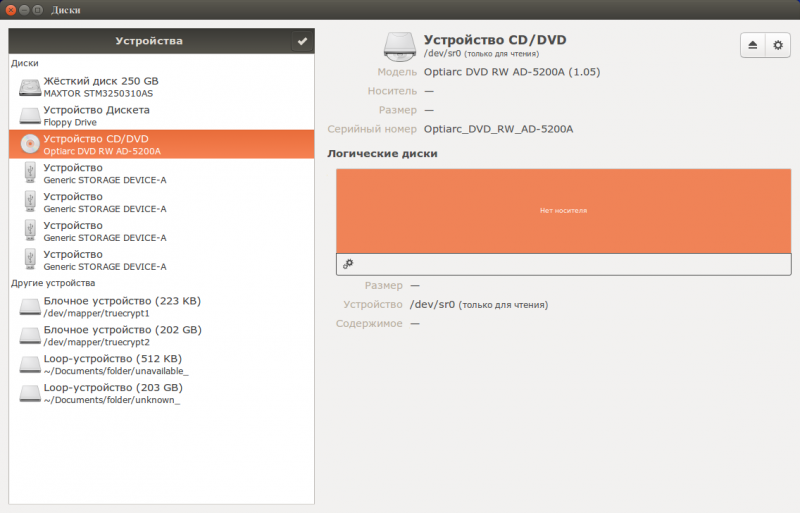Select Устройство CD/DVD in device list
This screenshot has height=513, width=800.
[161, 144]
